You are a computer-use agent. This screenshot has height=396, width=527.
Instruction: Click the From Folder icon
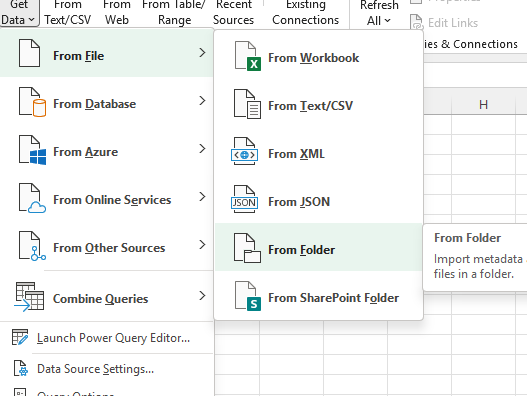247,248
